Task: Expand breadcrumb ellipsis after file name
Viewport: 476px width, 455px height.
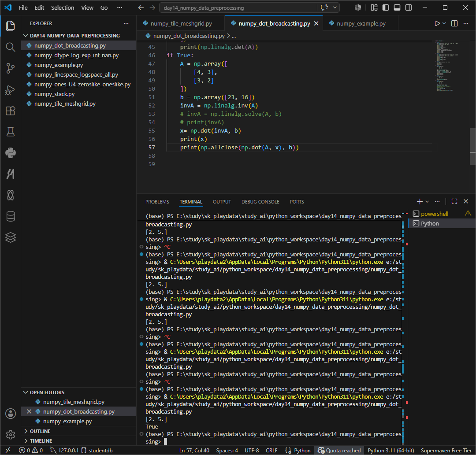Action: [234, 36]
